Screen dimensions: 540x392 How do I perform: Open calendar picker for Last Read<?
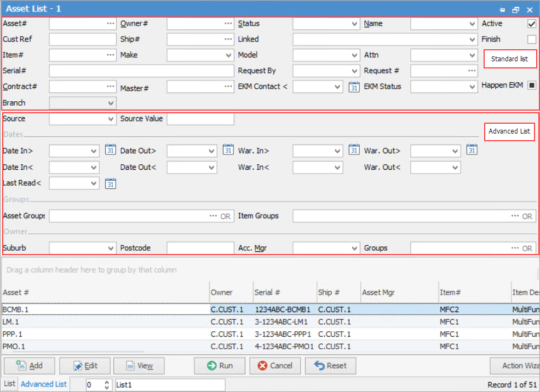click(x=111, y=183)
